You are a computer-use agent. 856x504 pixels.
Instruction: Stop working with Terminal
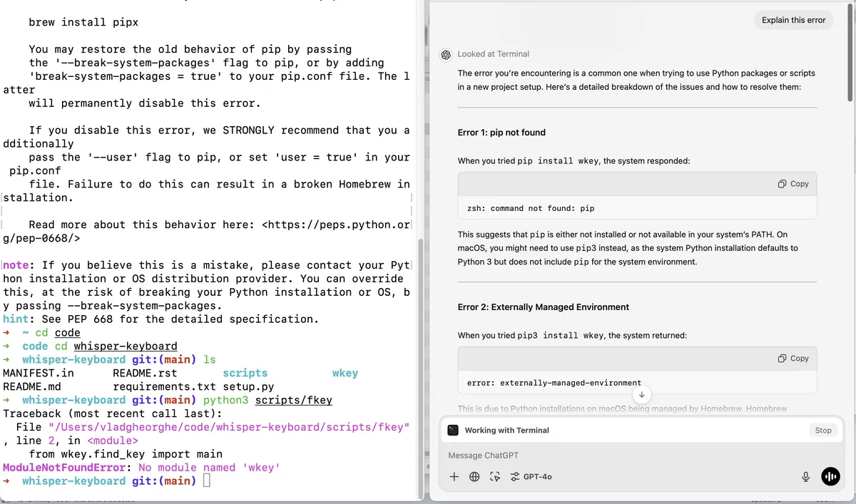pyautogui.click(x=823, y=431)
